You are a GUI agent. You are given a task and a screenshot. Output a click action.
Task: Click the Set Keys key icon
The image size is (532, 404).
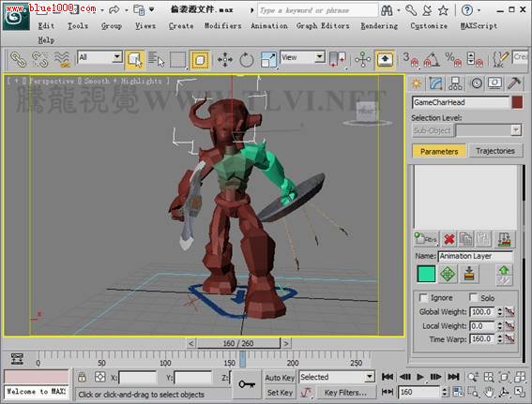[247, 384]
